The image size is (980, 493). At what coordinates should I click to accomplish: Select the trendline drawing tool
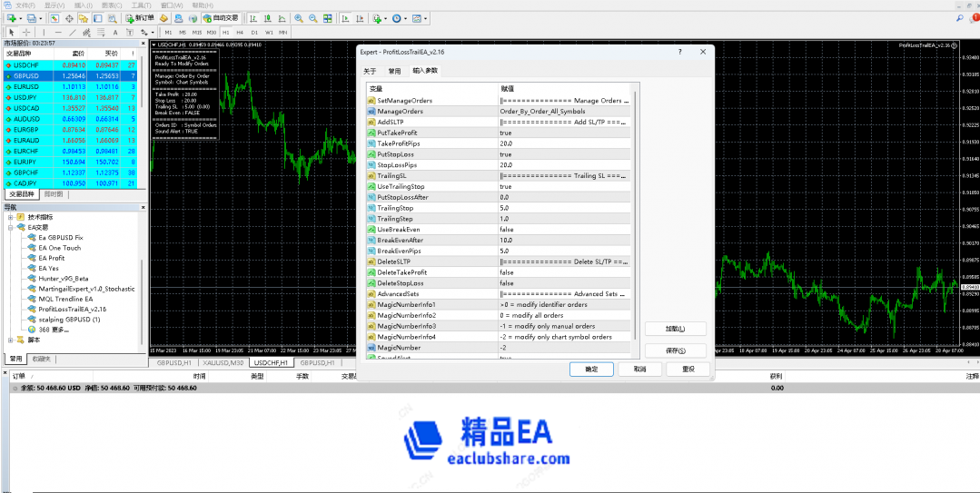(73, 32)
